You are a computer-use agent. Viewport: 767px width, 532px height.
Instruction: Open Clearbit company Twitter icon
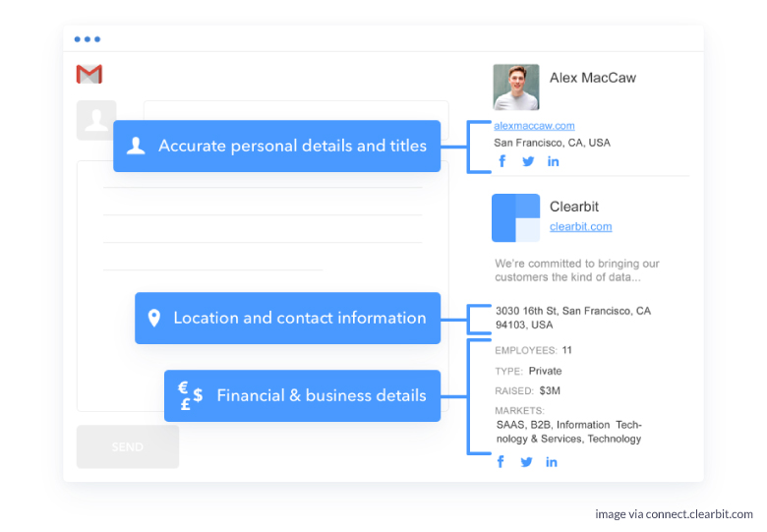[x=526, y=462]
